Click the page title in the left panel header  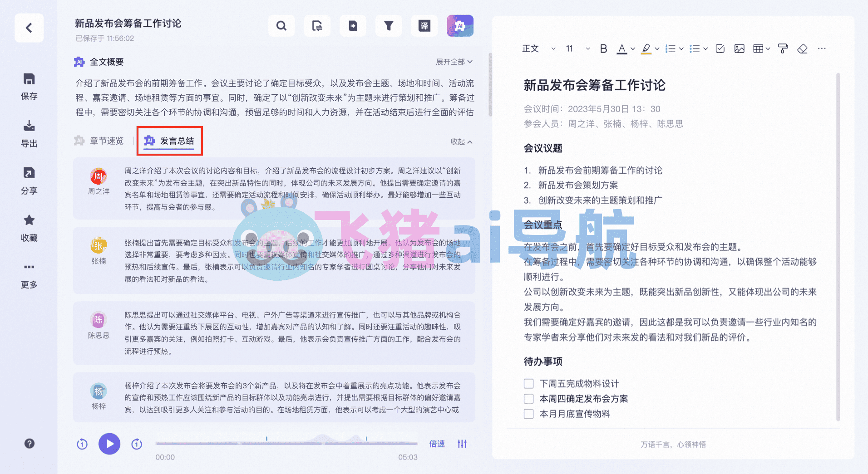tap(128, 24)
